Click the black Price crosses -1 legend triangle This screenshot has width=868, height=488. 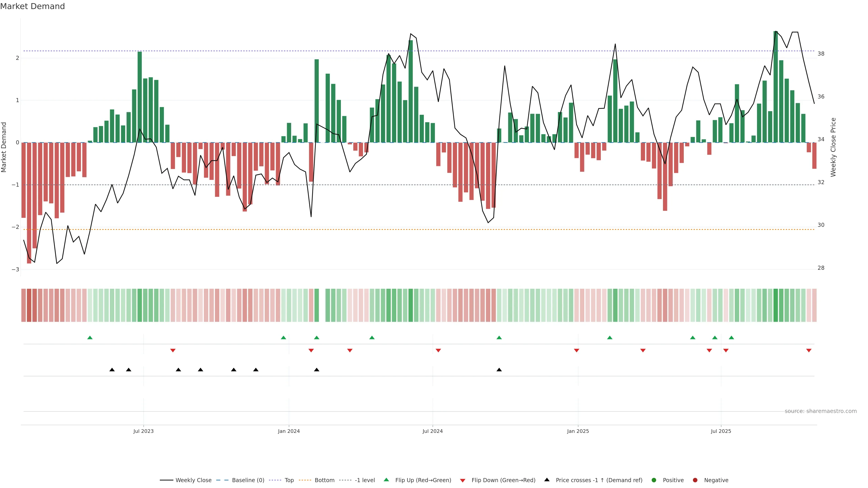[x=547, y=480]
